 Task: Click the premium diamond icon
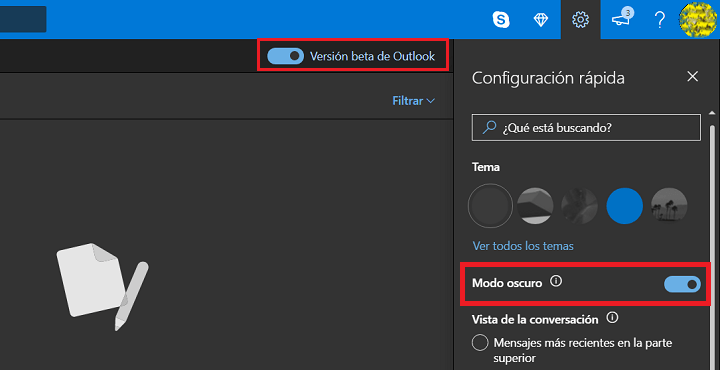coord(541,20)
